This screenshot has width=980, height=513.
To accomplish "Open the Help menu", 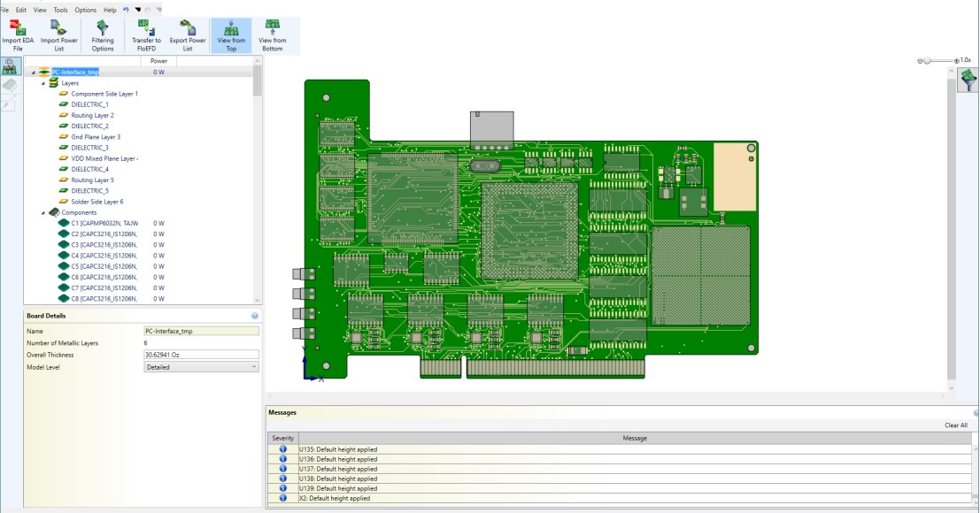I will [110, 10].
